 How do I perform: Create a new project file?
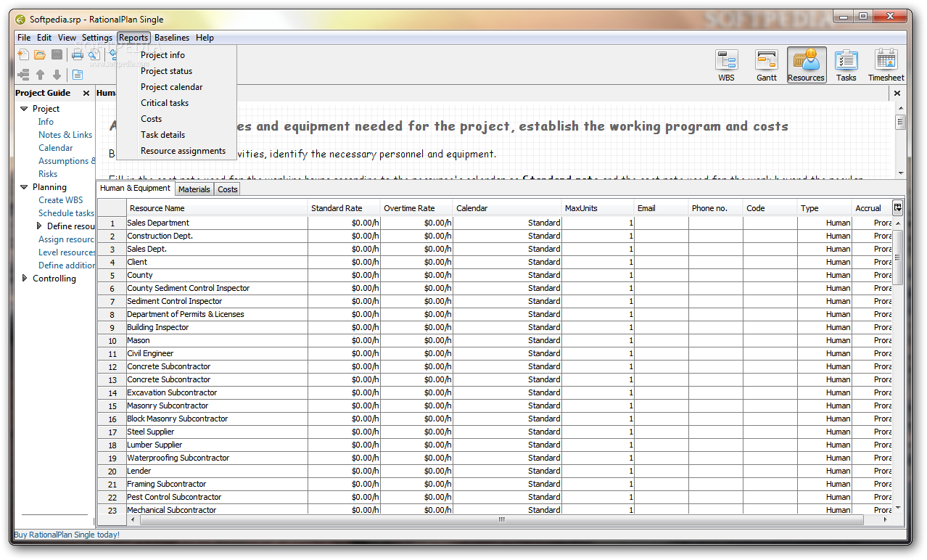[23, 54]
